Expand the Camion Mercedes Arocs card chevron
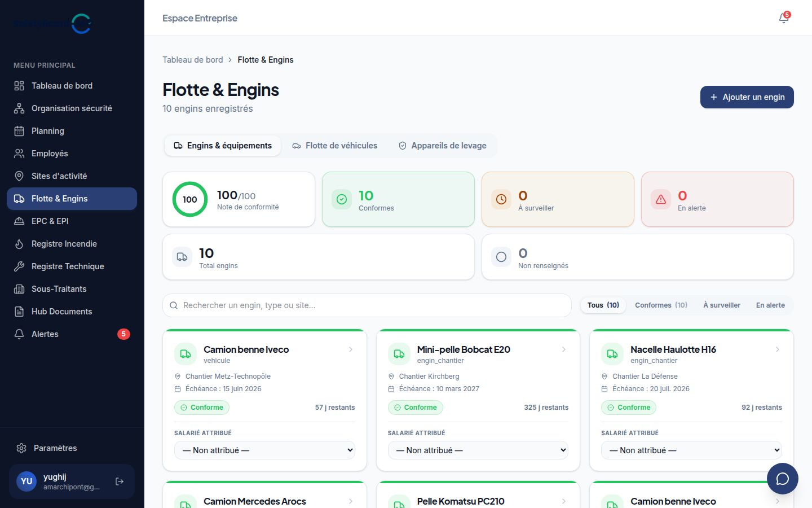812x508 pixels. [351, 501]
